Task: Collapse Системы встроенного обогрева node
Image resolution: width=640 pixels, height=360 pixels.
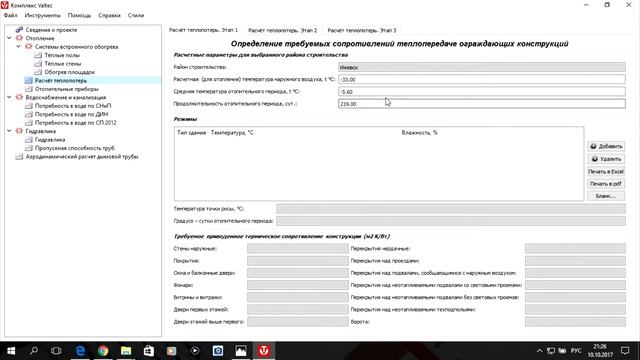Action: (x=18, y=47)
